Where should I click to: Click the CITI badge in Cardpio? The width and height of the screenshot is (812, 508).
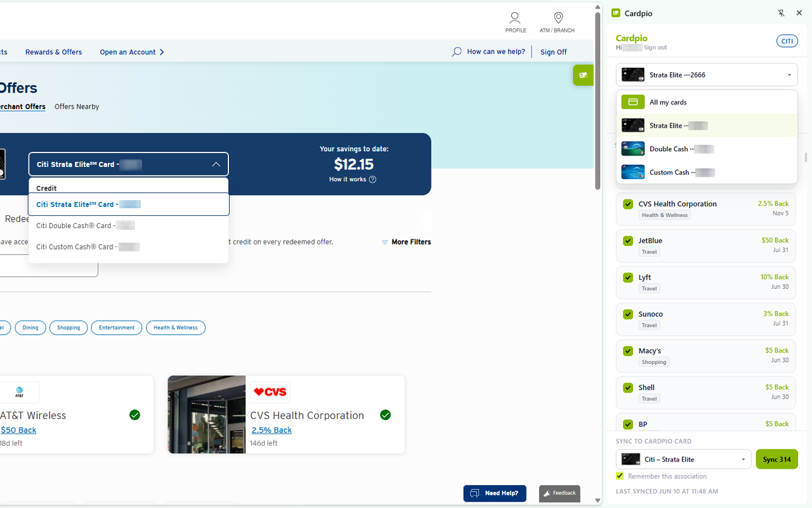coord(787,41)
